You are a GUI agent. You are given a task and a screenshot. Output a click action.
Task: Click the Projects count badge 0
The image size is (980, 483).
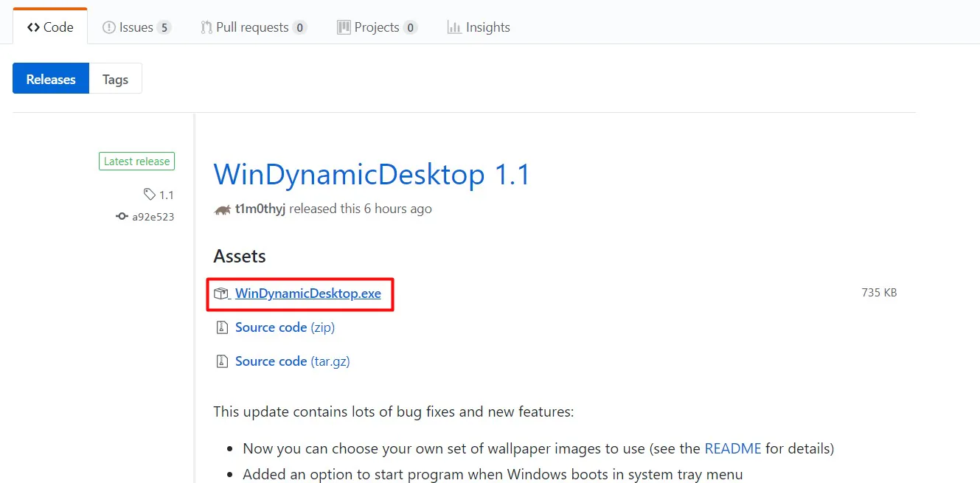[x=410, y=28]
